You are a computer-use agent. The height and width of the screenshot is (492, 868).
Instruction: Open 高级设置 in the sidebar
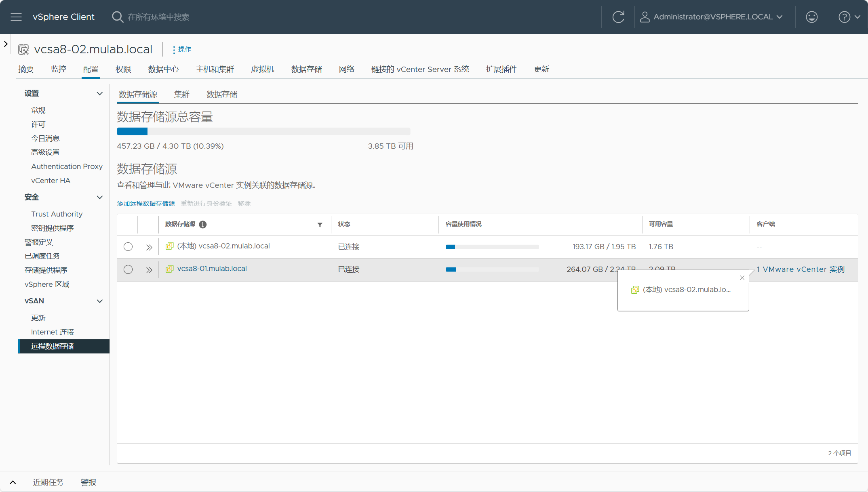(x=45, y=152)
